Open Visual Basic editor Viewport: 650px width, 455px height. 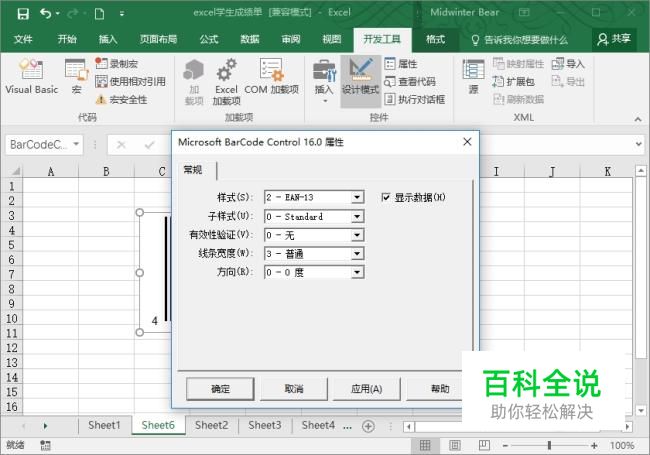(x=32, y=76)
